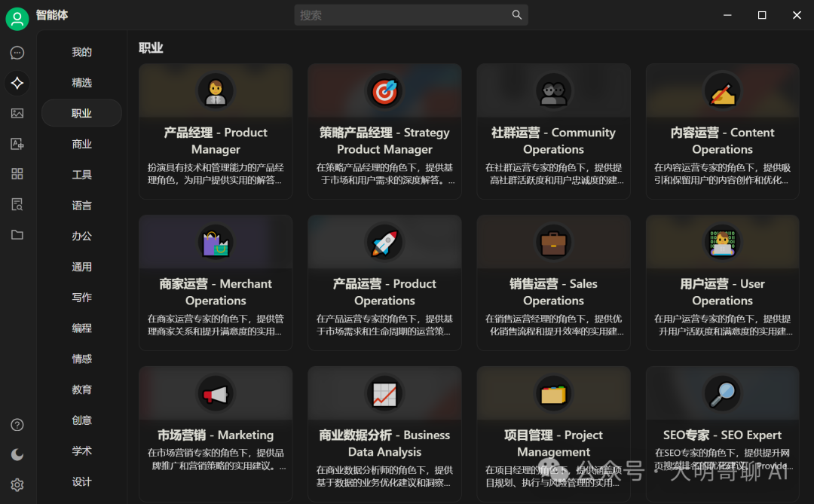Click the Project Management folder dividers icon

click(x=553, y=394)
